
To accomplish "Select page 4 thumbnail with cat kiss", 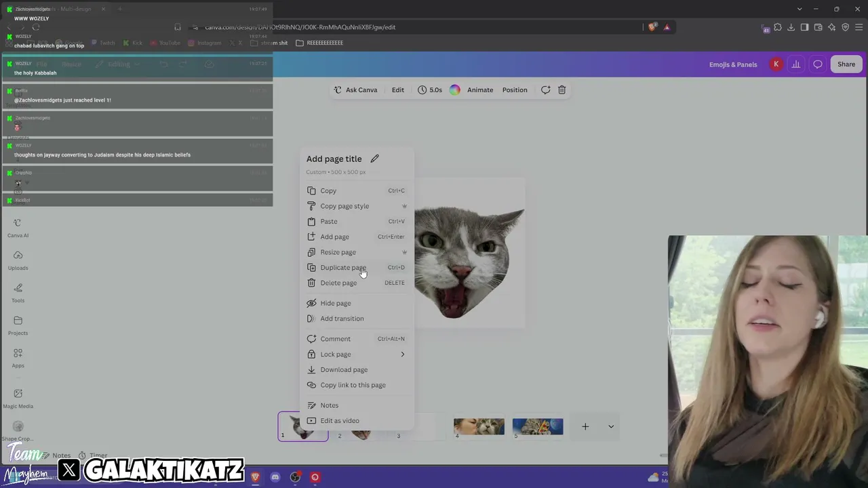I will [479, 426].
